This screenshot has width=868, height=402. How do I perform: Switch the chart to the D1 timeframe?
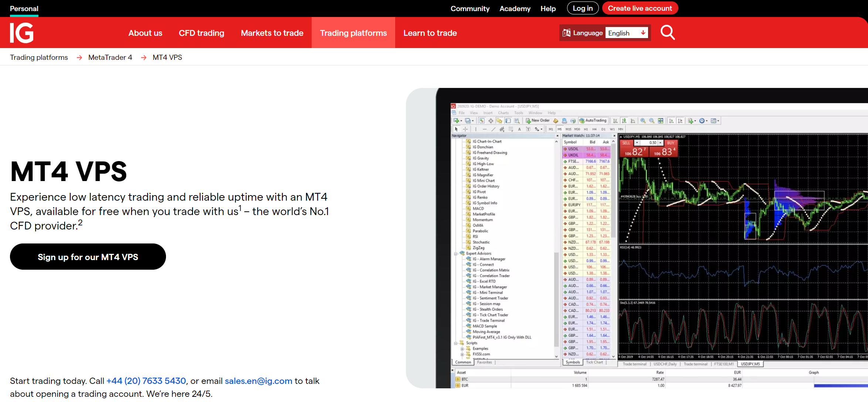tap(603, 129)
